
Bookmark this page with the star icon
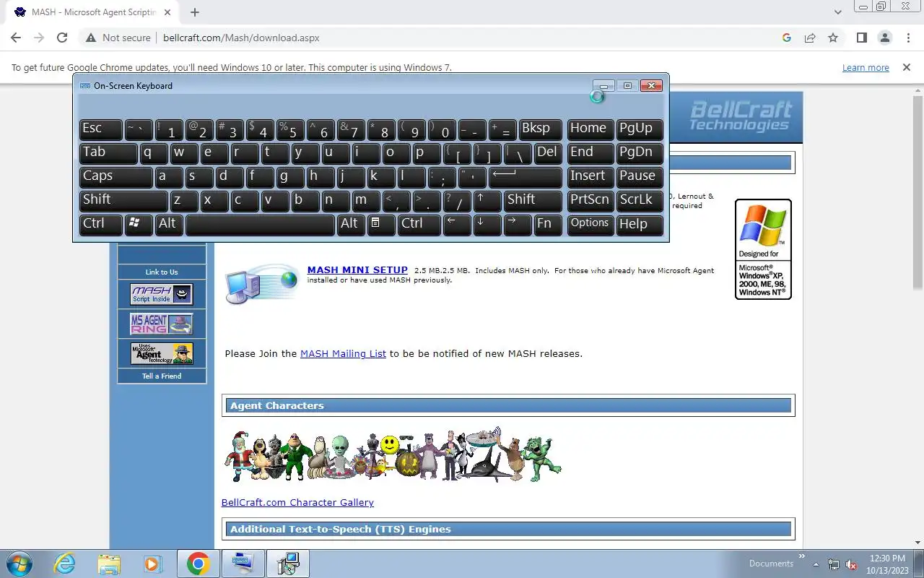click(x=833, y=38)
